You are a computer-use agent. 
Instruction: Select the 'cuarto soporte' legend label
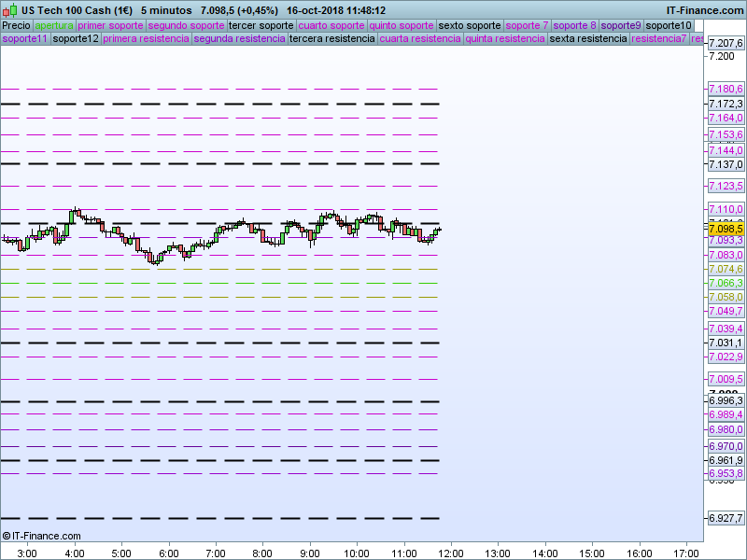click(x=331, y=26)
